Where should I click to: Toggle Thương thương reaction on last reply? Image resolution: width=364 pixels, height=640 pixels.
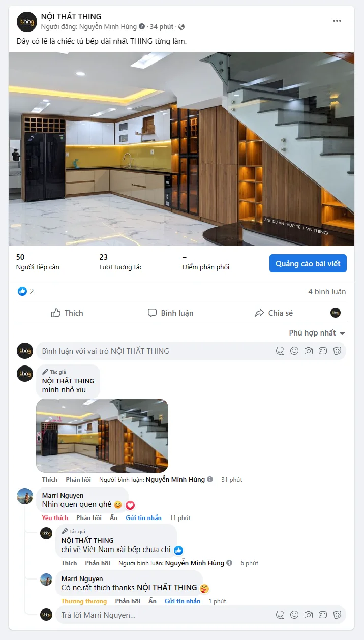tap(84, 601)
